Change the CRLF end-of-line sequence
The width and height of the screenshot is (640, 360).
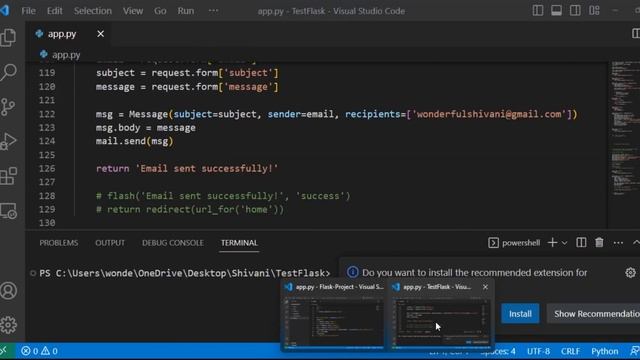click(570, 351)
